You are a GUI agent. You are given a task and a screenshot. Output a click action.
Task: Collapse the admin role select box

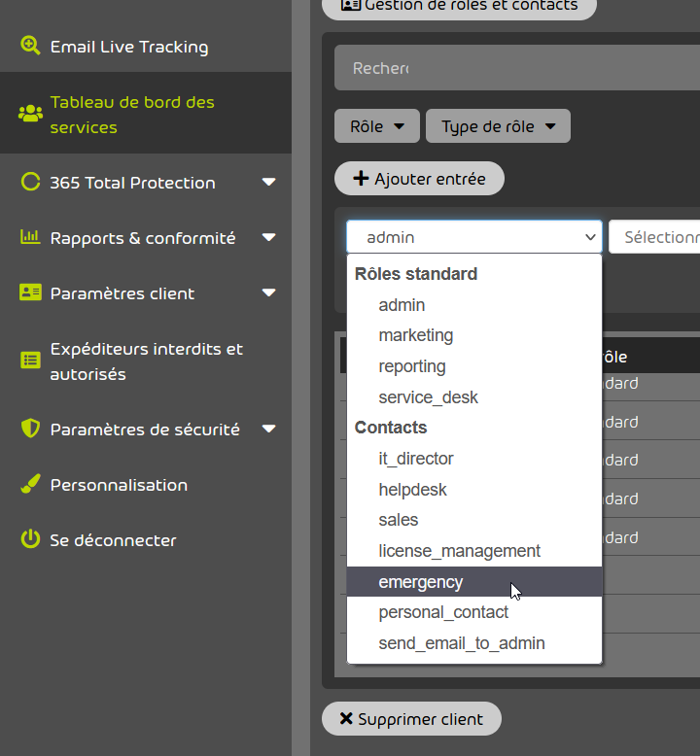(474, 237)
